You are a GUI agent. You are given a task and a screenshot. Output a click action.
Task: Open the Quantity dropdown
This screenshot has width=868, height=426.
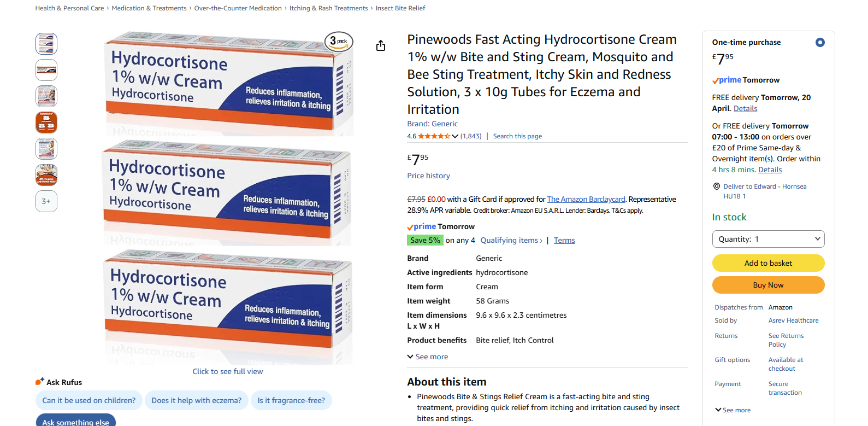768,239
